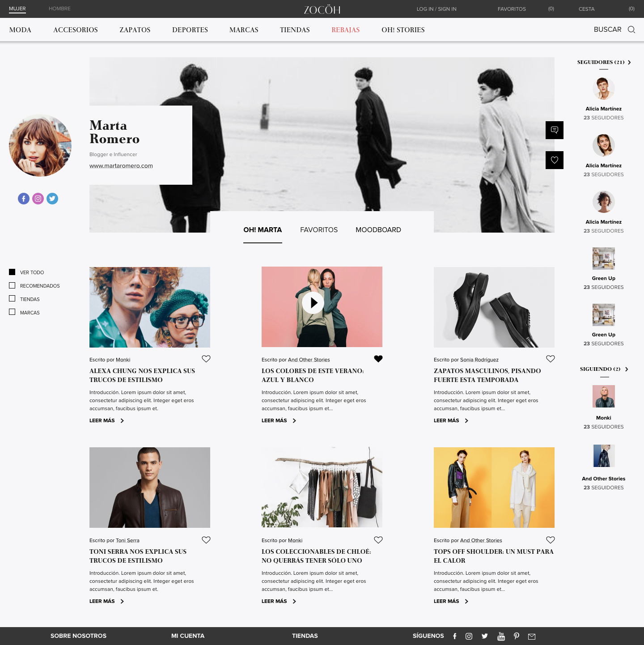This screenshot has height=645, width=644.
Task: Open Marta Romero's Instagram profile icon
Action: coord(38,199)
